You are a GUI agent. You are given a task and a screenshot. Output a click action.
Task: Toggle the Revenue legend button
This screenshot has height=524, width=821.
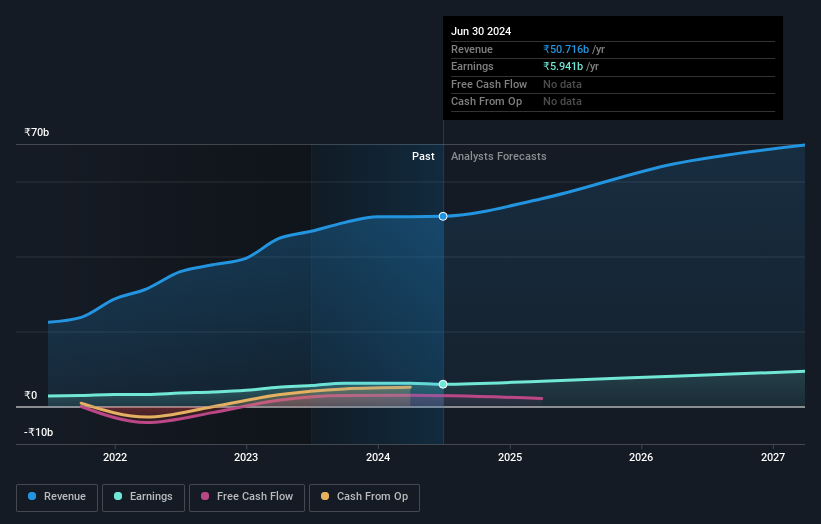pos(57,497)
